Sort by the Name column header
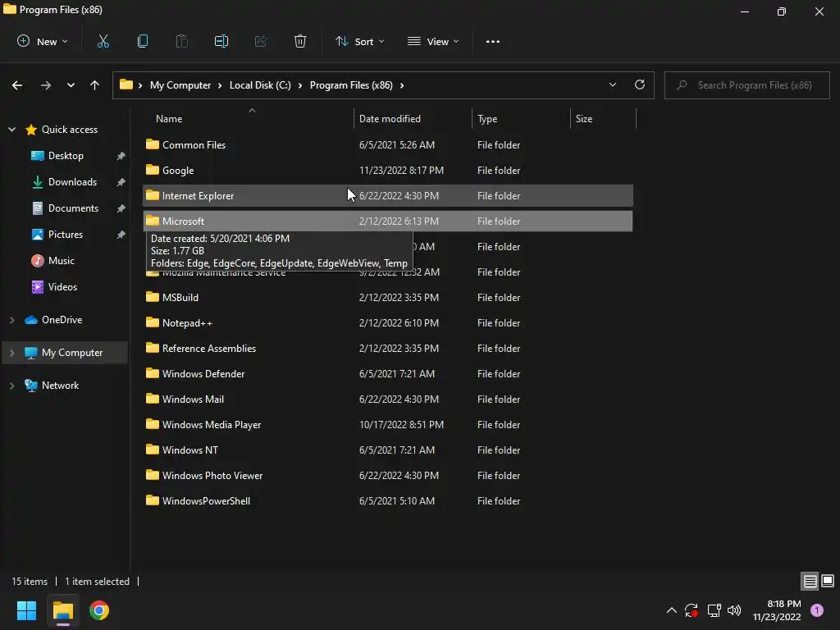 248,118
